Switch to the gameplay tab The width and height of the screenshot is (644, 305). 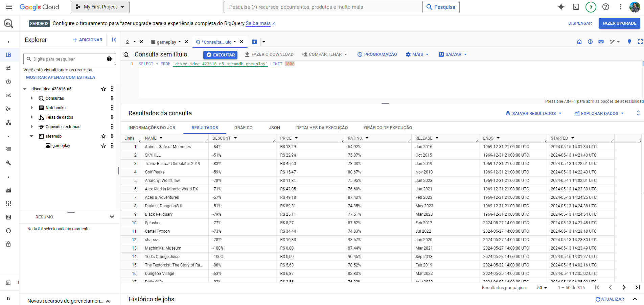tap(166, 42)
